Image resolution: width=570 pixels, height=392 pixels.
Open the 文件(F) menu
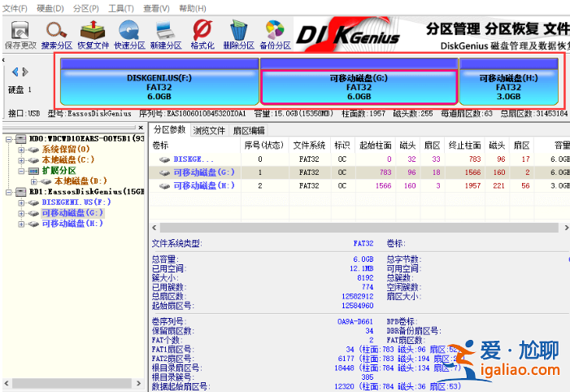[x=15, y=8]
